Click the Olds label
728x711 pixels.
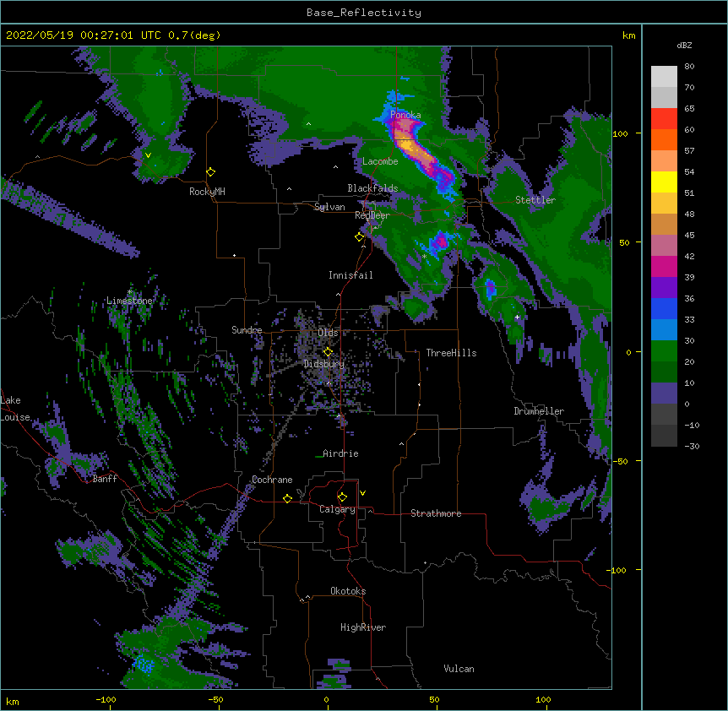coord(328,333)
